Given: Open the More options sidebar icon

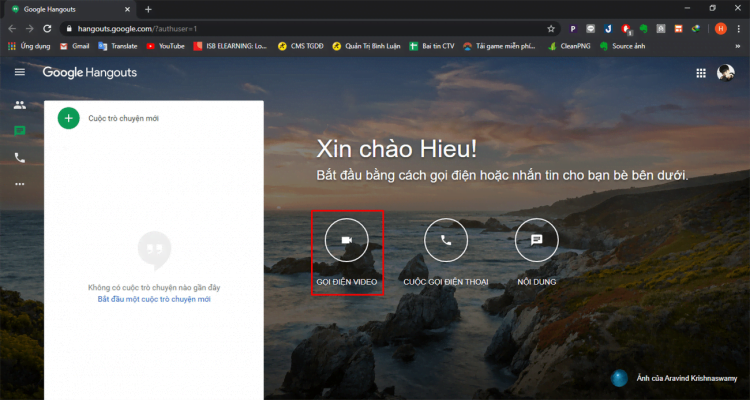Looking at the screenshot, I should (x=20, y=184).
